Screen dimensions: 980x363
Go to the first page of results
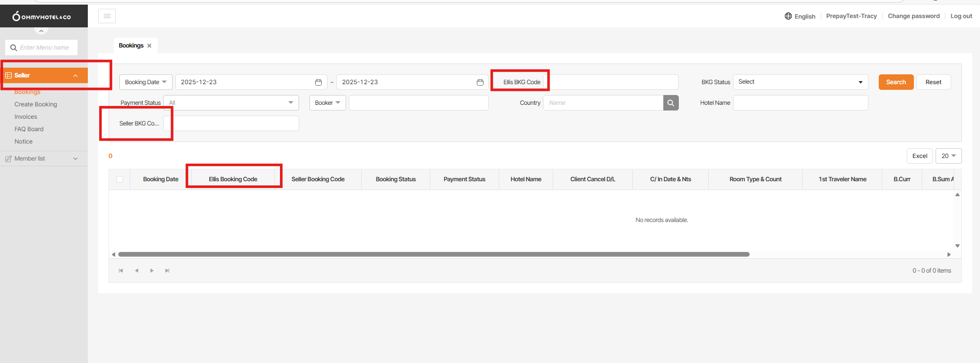pos(121,271)
